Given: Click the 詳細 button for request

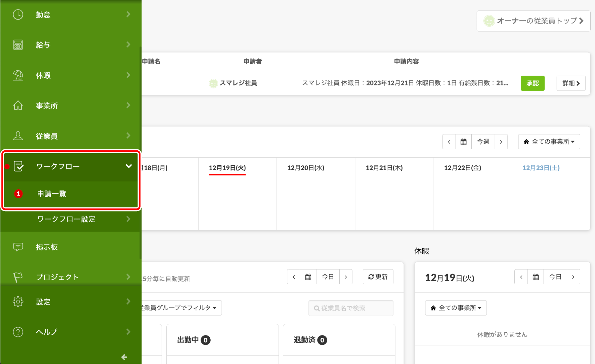Looking at the screenshot, I should [x=571, y=83].
